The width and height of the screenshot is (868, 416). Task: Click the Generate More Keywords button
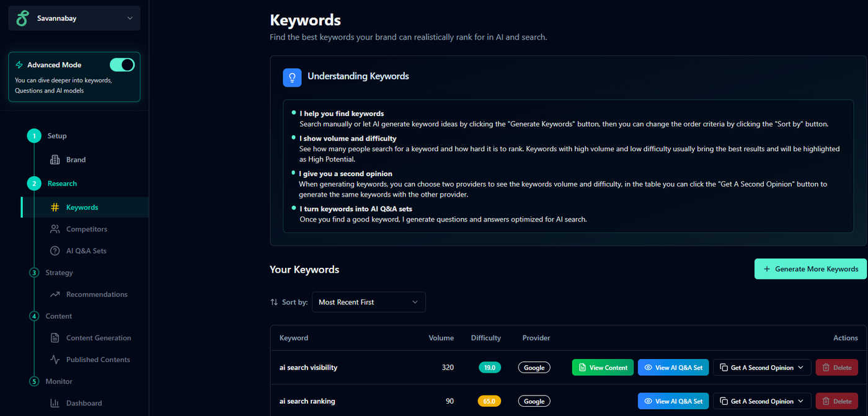tap(810, 269)
